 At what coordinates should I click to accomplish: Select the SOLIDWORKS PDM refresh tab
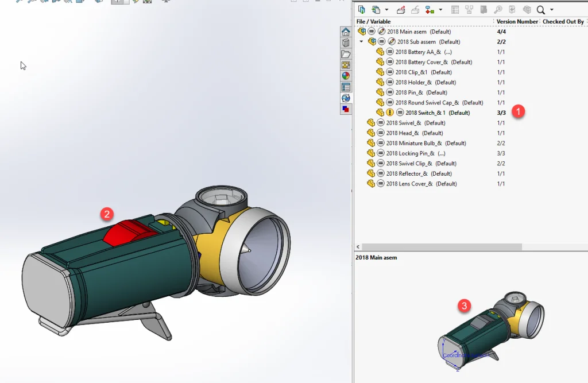(346, 98)
